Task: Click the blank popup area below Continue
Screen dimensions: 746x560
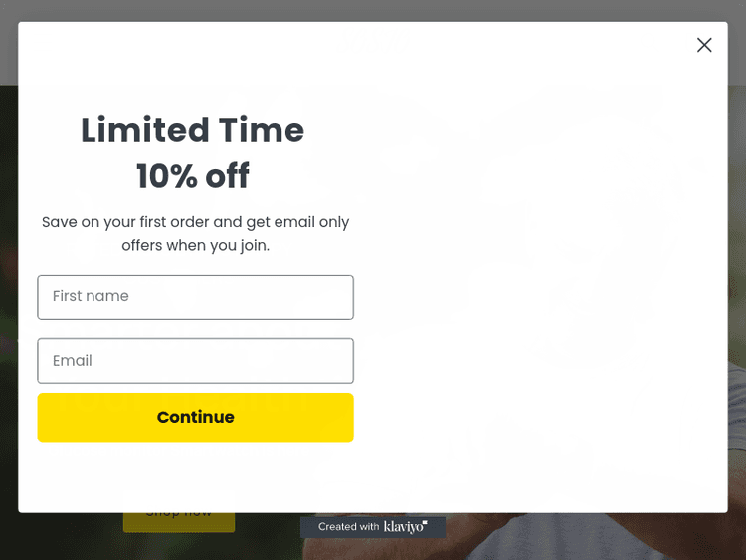Action: [195, 477]
